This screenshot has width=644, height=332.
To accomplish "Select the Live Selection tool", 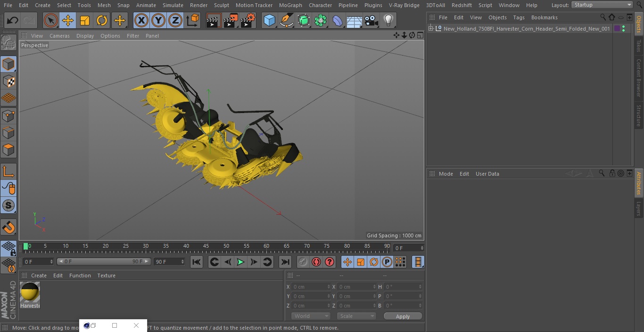I will point(51,21).
